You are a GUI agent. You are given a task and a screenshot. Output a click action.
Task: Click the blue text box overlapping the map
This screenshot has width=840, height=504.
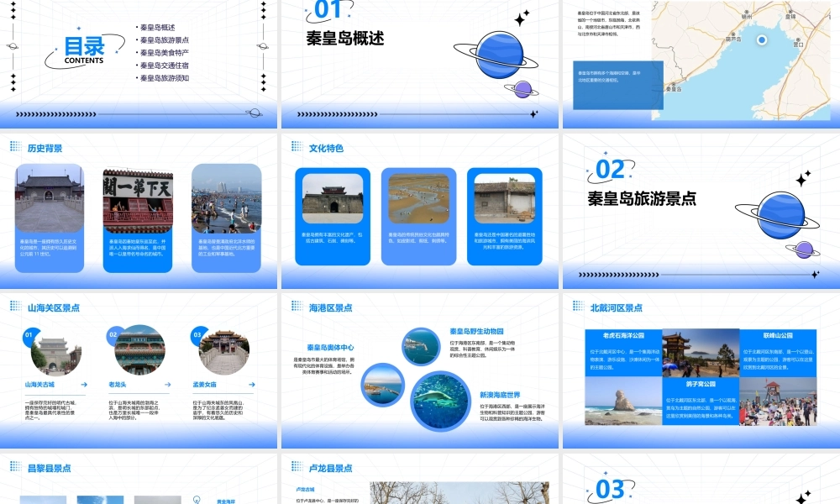[618, 85]
